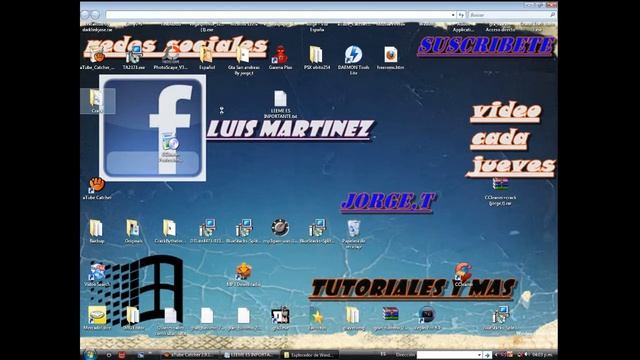This screenshot has height=360, width=640.
Task: Open the PSX ebito254 folder
Action: (x=317, y=58)
